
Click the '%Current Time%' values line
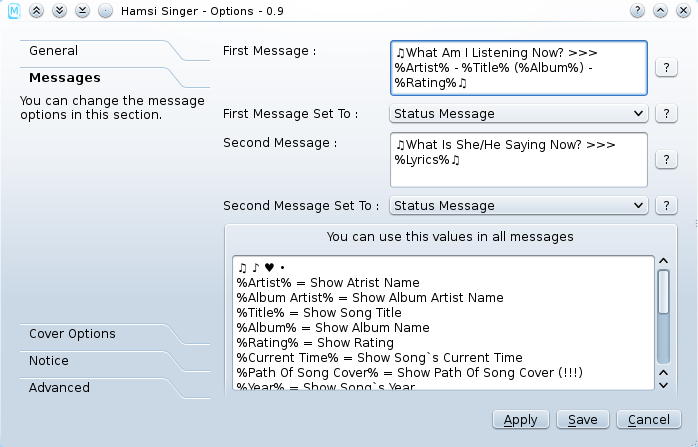(x=379, y=358)
